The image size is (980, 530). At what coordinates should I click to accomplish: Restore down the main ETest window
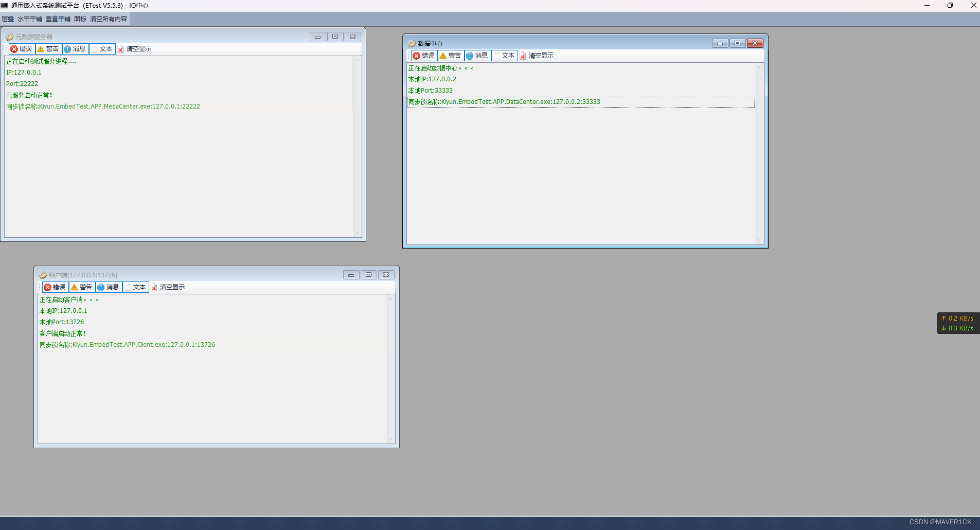(950, 6)
